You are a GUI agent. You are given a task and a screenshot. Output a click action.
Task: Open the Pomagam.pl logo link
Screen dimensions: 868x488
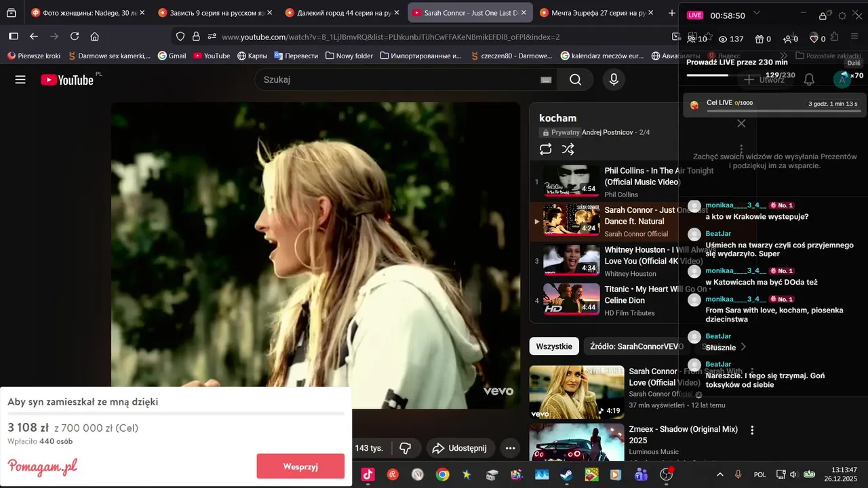42,466
